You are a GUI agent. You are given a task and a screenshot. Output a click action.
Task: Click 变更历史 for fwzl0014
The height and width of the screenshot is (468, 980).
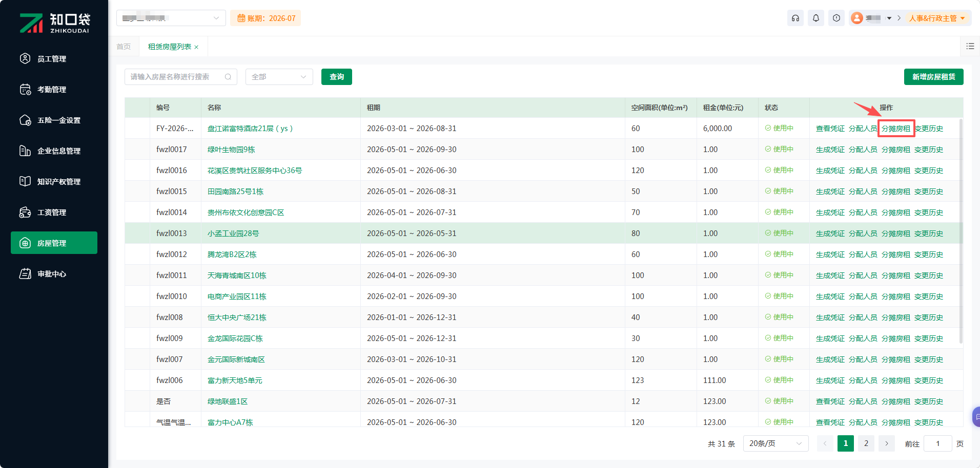tap(929, 212)
